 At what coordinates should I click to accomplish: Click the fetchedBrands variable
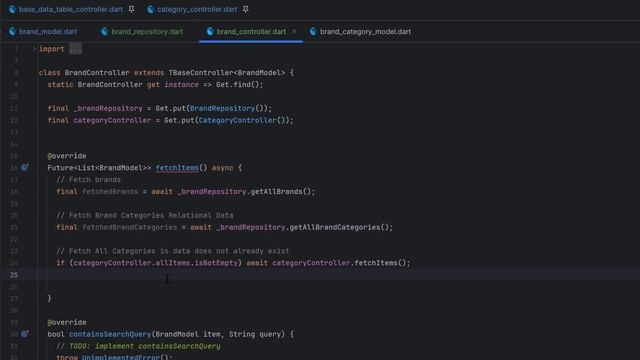tap(110, 191)
